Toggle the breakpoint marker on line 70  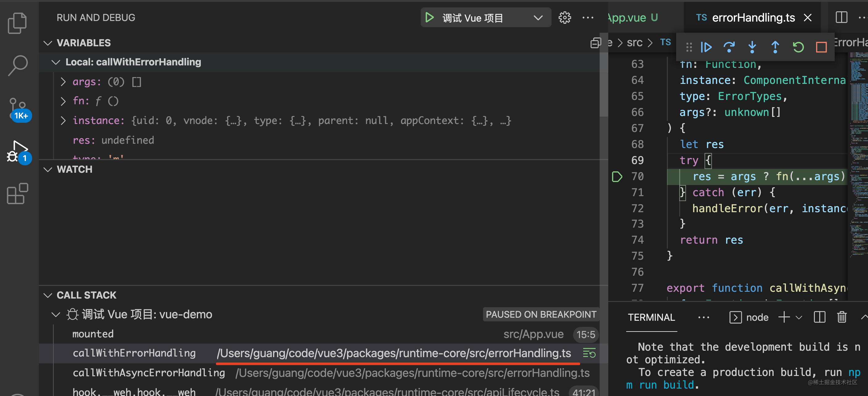click(x=617, y=177)
